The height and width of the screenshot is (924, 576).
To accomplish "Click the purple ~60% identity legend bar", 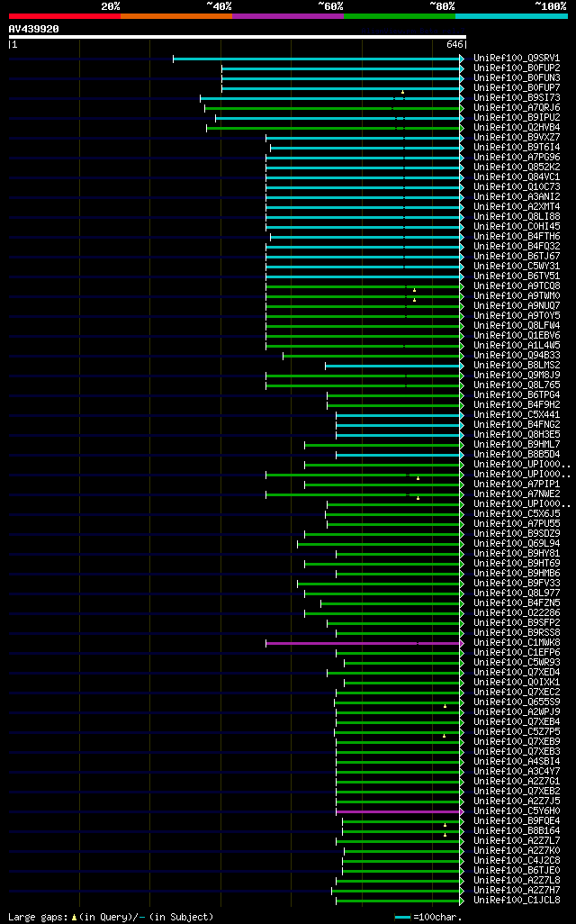I will 288,16.
